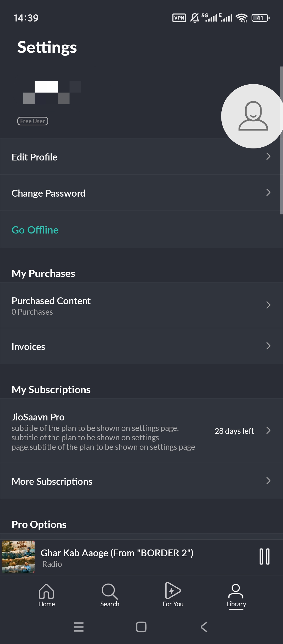Viewport: 283px width, 644px height.
Task: Tap the 28 days left label
Action: (234, 431)
